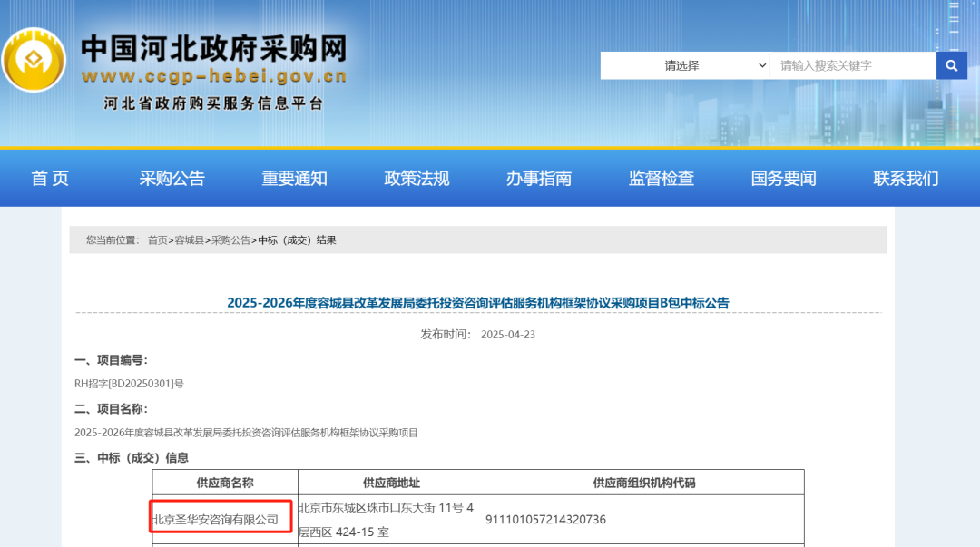Image resolution: width=980 pixels, height=547 pixels.
Task: Click the 中标（成交）结果 breadcrumb text
Action: tap(297, 240)
